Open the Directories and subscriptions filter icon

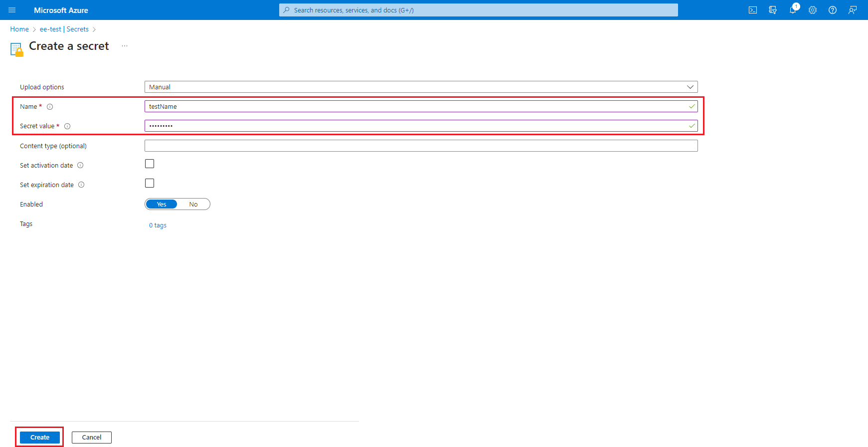[x=773, y=10]
